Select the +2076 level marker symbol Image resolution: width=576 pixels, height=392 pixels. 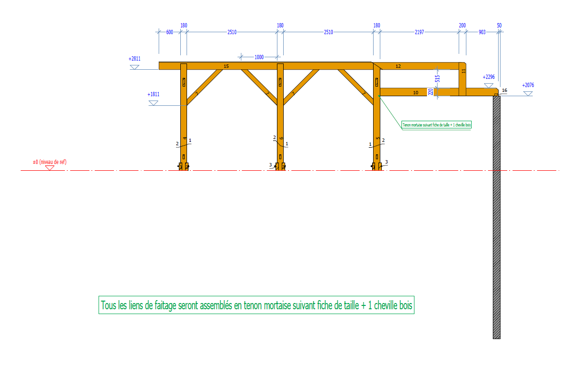tap(528, 93)
